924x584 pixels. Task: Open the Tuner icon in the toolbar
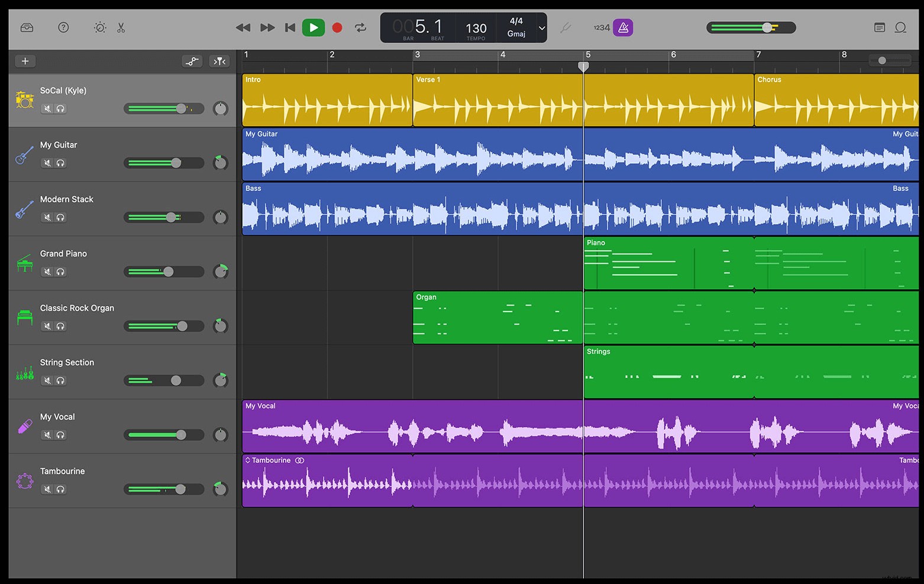[566, 27]
